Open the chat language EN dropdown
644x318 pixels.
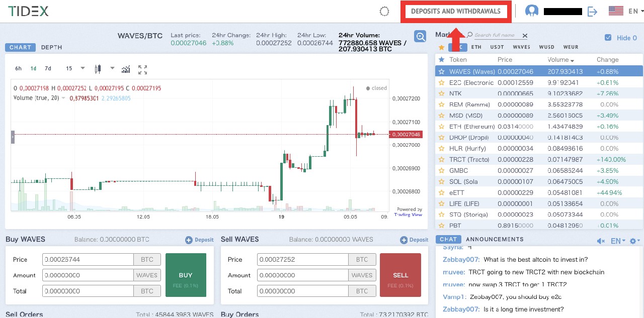click(617, 241)
